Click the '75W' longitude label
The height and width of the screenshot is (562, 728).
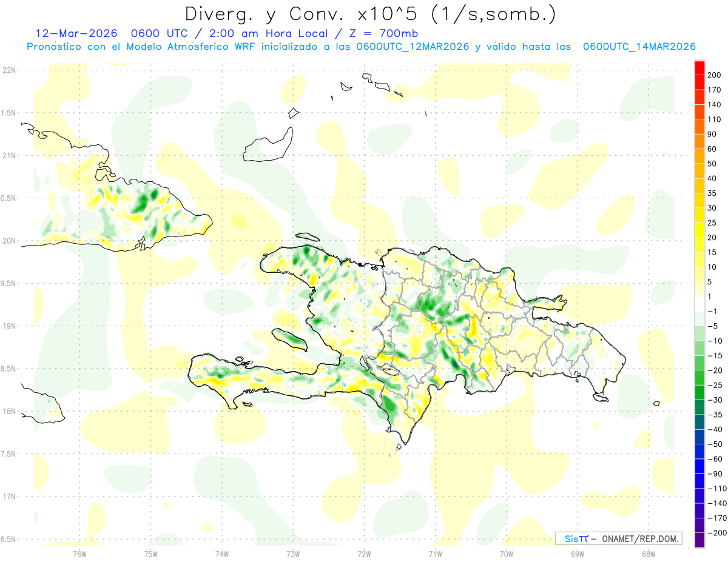(150, 554)
